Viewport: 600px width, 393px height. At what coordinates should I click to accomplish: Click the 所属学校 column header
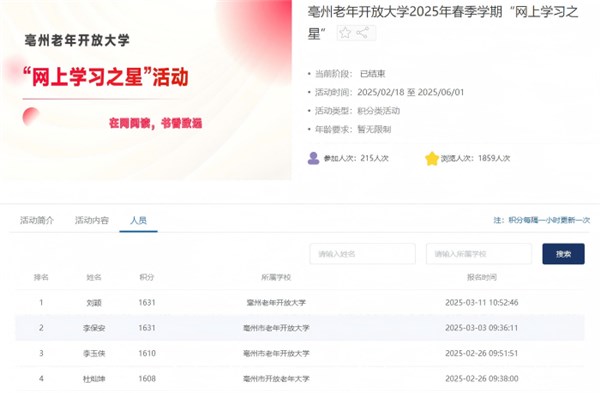[276, 277]
